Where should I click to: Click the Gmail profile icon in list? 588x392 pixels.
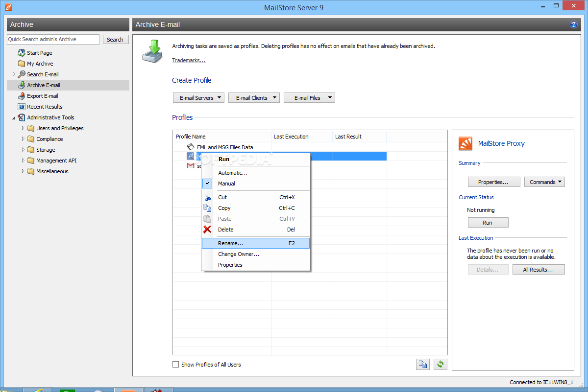pos(191,165)
